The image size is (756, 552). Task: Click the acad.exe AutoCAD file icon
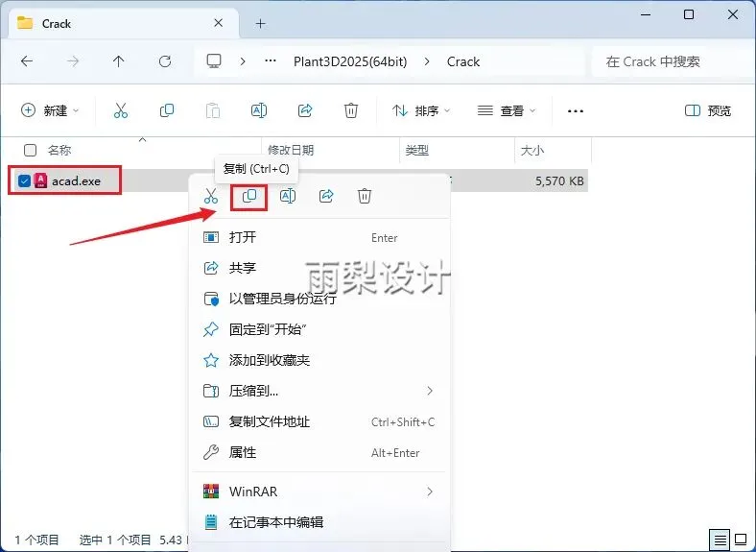click(x=41, y=180)
